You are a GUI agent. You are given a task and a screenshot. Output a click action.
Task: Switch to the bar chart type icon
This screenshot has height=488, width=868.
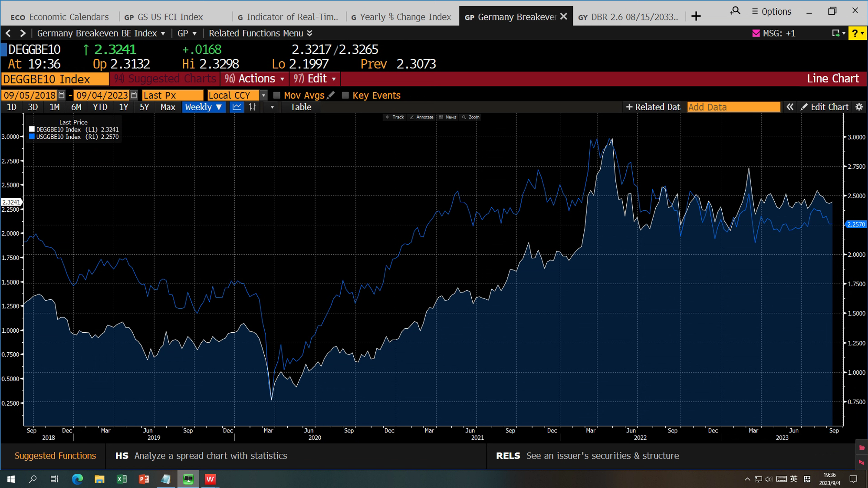click(x=252, y=107)
